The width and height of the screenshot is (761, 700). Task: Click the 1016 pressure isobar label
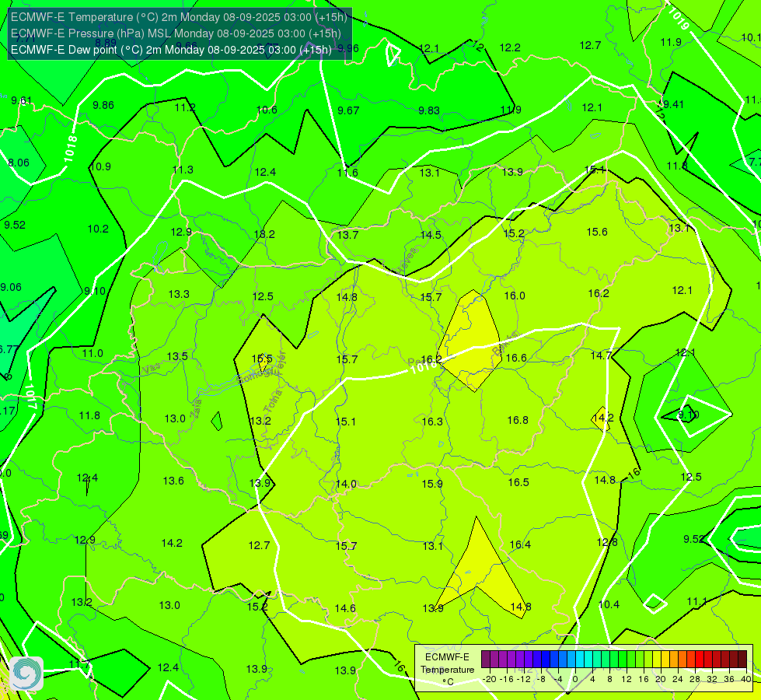click(424, 367)
